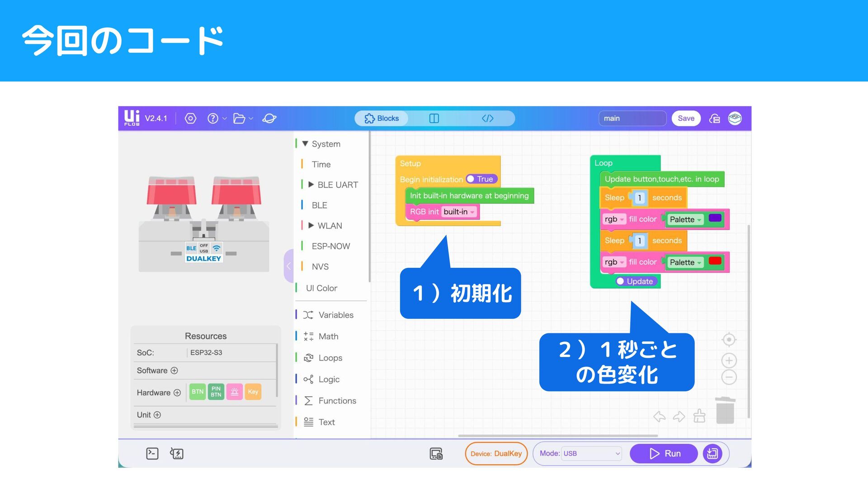Click the trash can on the workspace
The image size is (868, 489).
point(725,411)
